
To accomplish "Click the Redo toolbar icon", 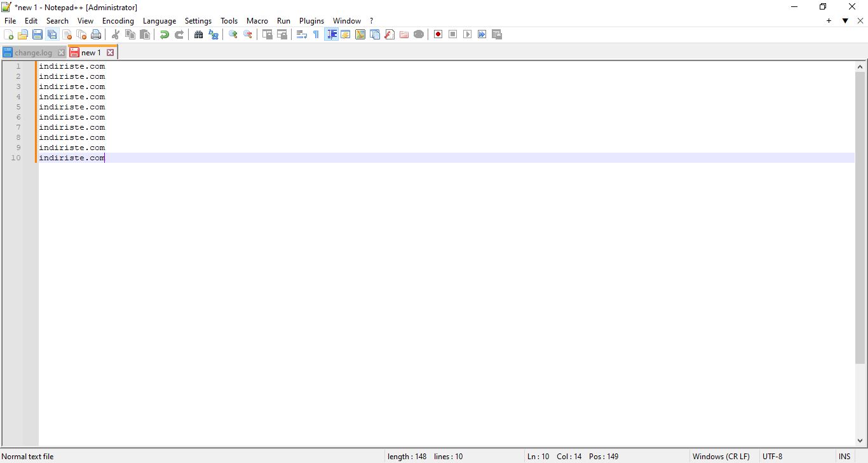I will 179,34.
